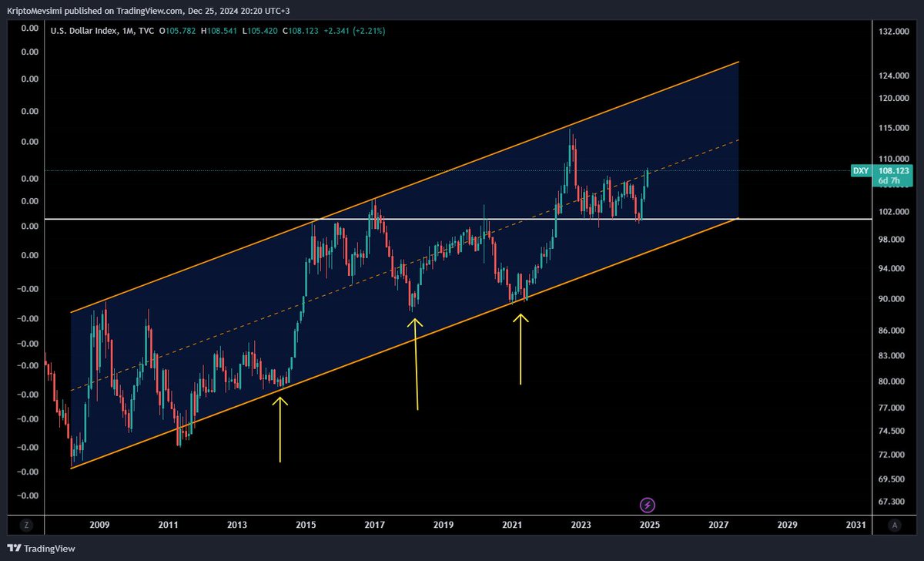Click the 115.000 price scale label
Screen dimensions: 924x561
point(893,128)
